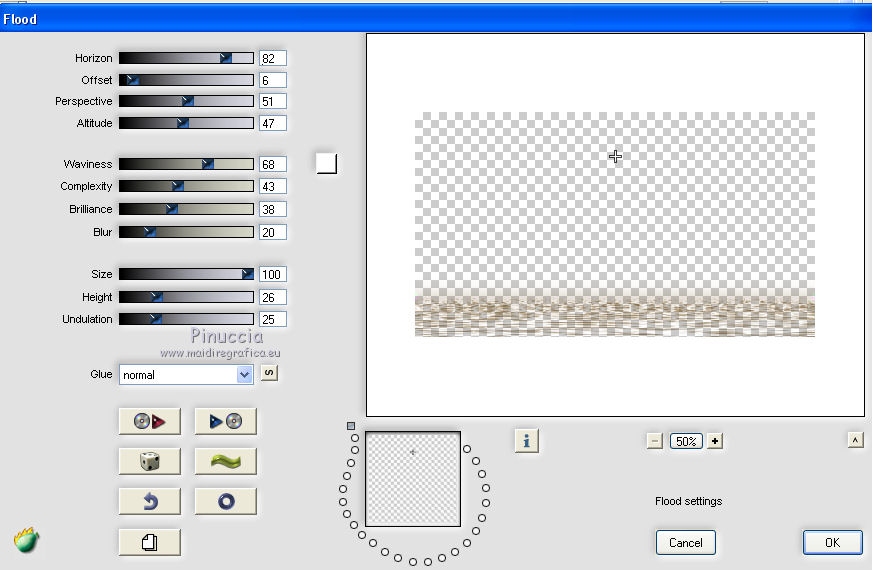This screenshot has height=570, width=872.
Task: Click the Size slider track
Action: (x=186, y=274)
